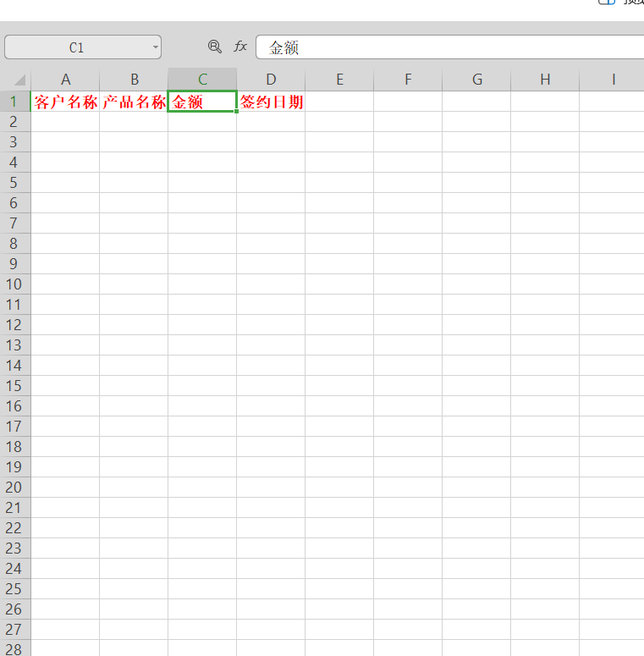644x656 pixels.
Task: Select row 18 header
Action: (x=15, y=447)
